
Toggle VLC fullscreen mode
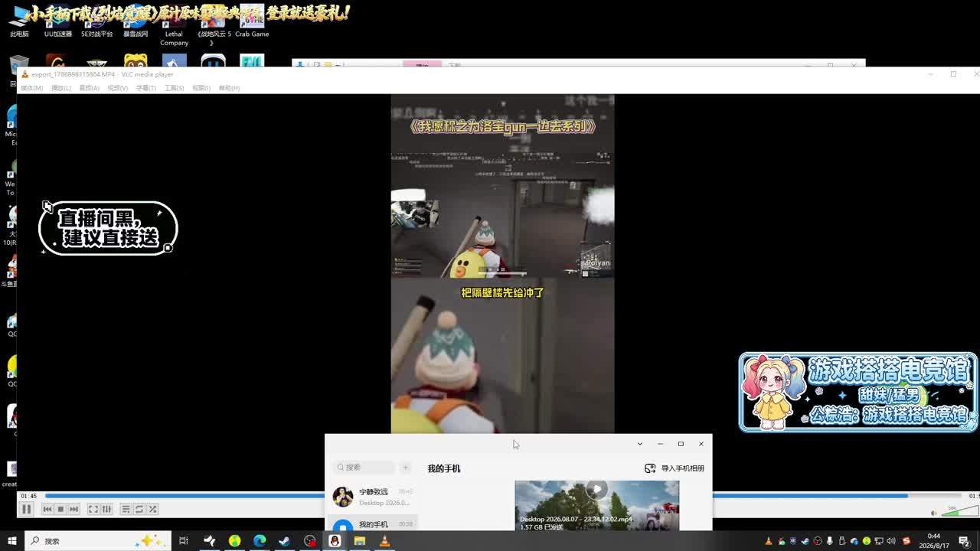[x=93, y=509]
